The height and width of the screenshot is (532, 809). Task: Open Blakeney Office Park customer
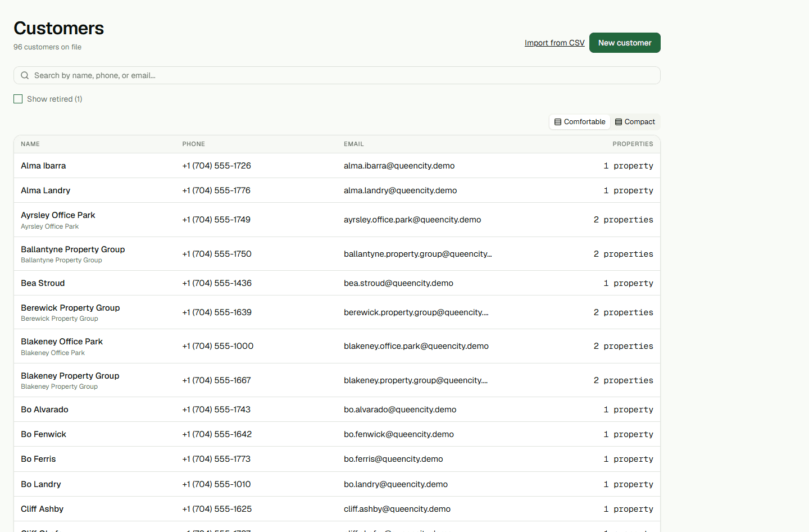[x=62, y=342]
